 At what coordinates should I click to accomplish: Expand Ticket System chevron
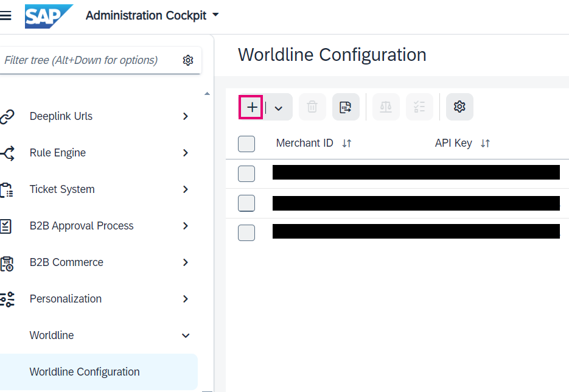pyautogui.click(x=186, y=189)
